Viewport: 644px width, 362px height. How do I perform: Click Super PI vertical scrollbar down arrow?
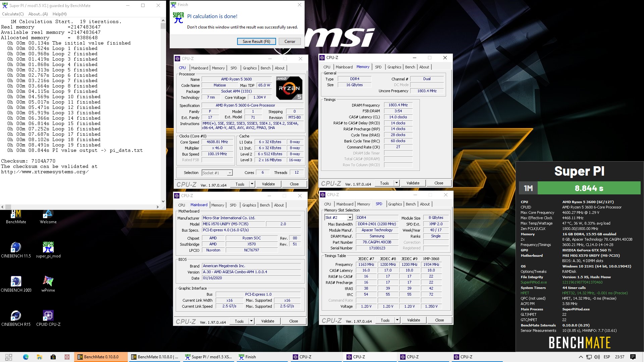tap(163, 201)
